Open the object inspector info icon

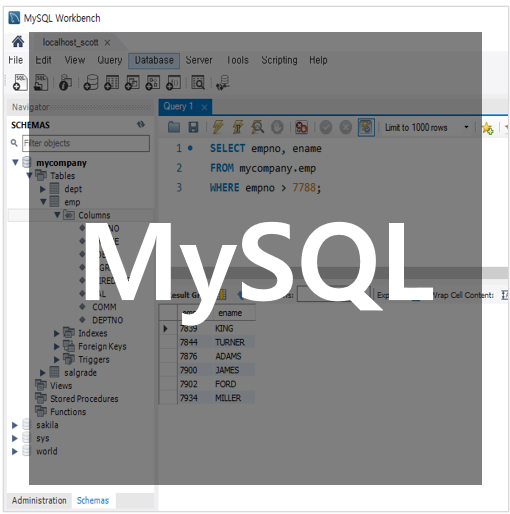[65, 82]
